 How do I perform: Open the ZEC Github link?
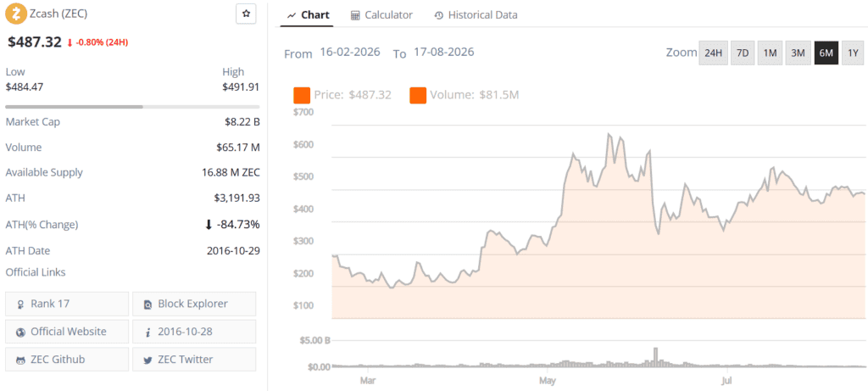[67, 360]
